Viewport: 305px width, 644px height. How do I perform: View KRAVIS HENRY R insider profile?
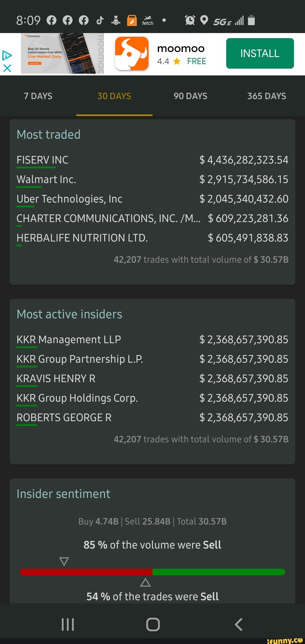coord(152,379)
